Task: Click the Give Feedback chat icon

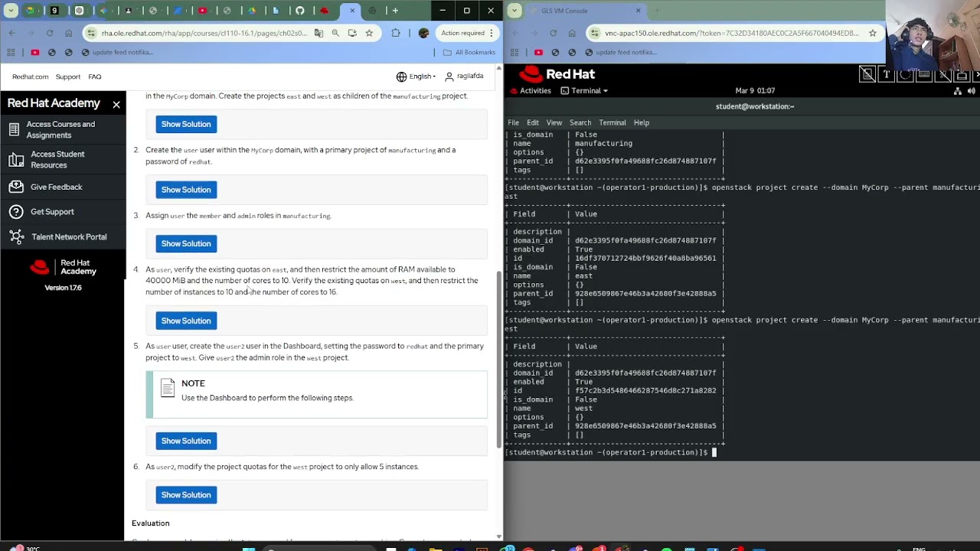Action: pos(17,187)
